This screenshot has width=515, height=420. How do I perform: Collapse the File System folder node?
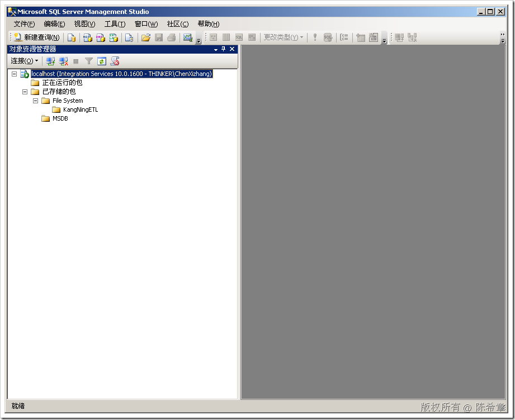click(x=35, y=101)
